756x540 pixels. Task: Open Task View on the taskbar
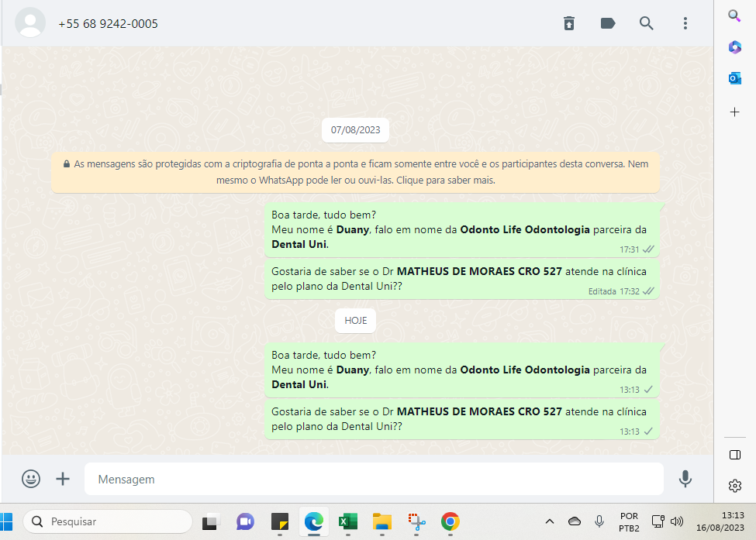pos(210,521)
